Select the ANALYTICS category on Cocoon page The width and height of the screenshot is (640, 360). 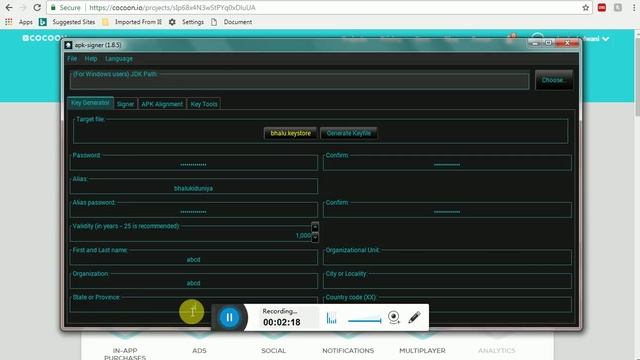pyautogui.click(x=497, y=350)
